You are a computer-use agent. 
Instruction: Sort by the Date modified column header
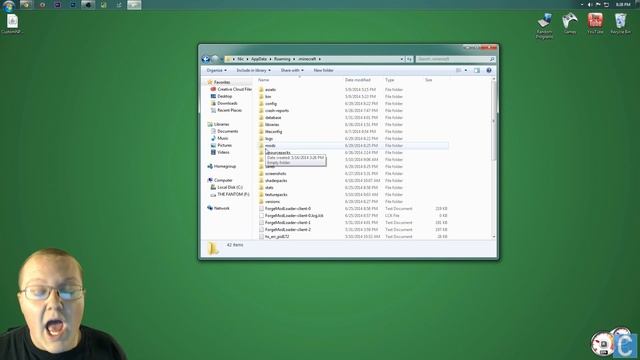[x=358, y=80]
